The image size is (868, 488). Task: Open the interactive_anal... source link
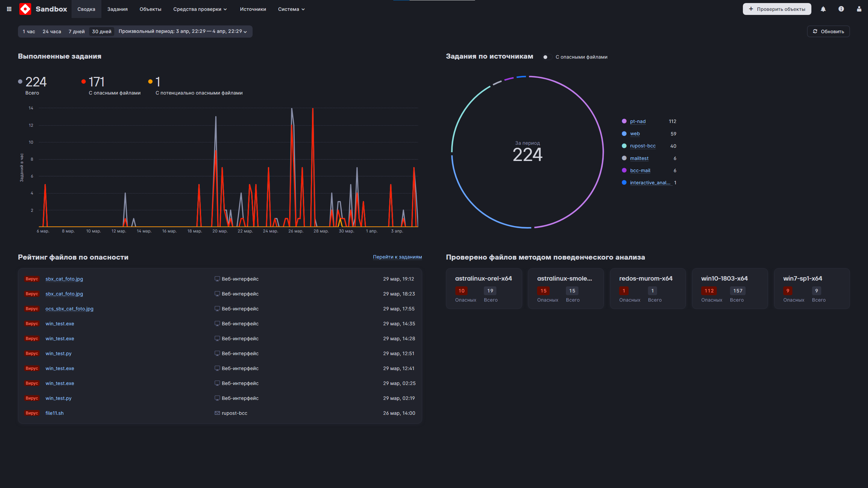coord(650,183)
